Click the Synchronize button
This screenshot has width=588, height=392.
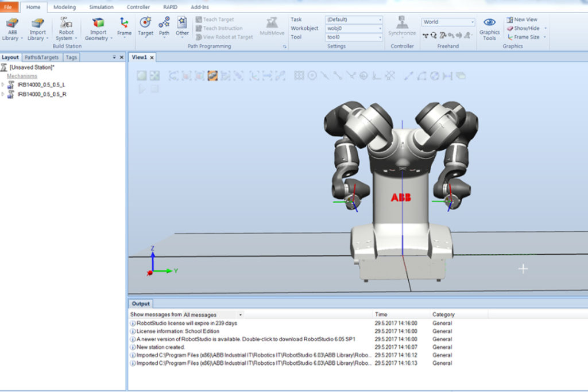(x=402, y=26)
